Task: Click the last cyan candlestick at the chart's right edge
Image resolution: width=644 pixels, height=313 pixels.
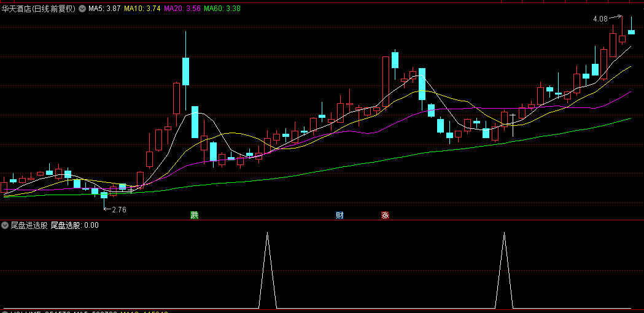Action: pos(631,32)
